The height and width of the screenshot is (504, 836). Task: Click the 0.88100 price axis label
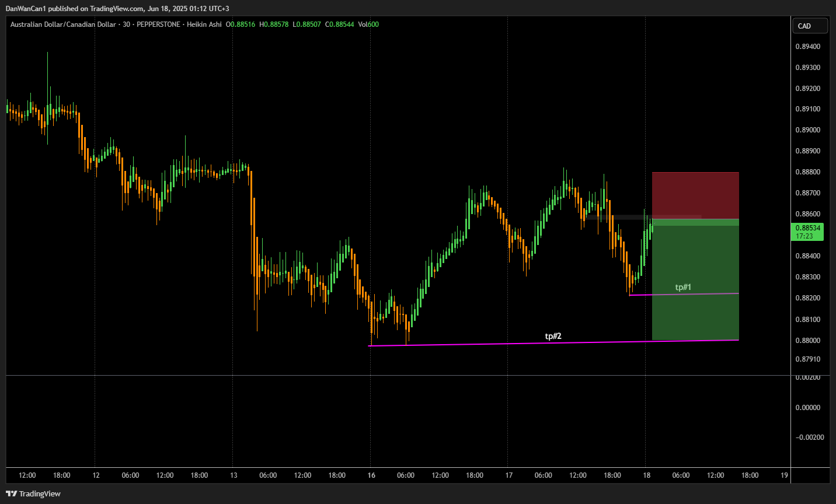coord(807,320)
